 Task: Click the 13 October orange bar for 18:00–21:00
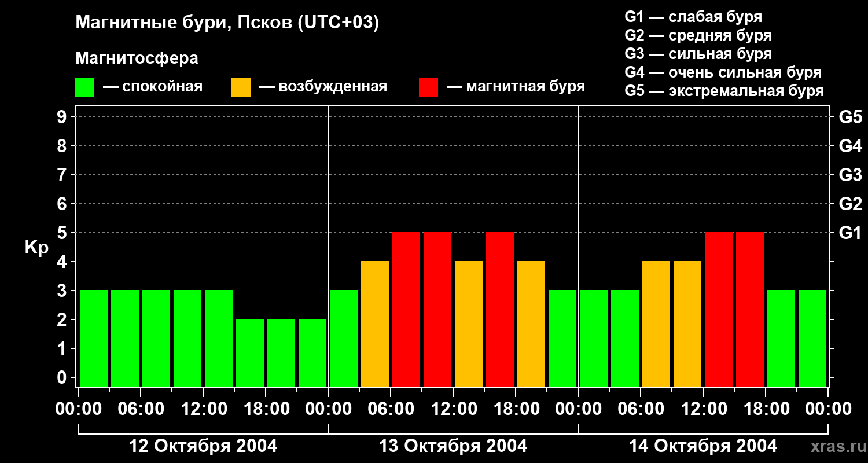[x=531, y=324]
